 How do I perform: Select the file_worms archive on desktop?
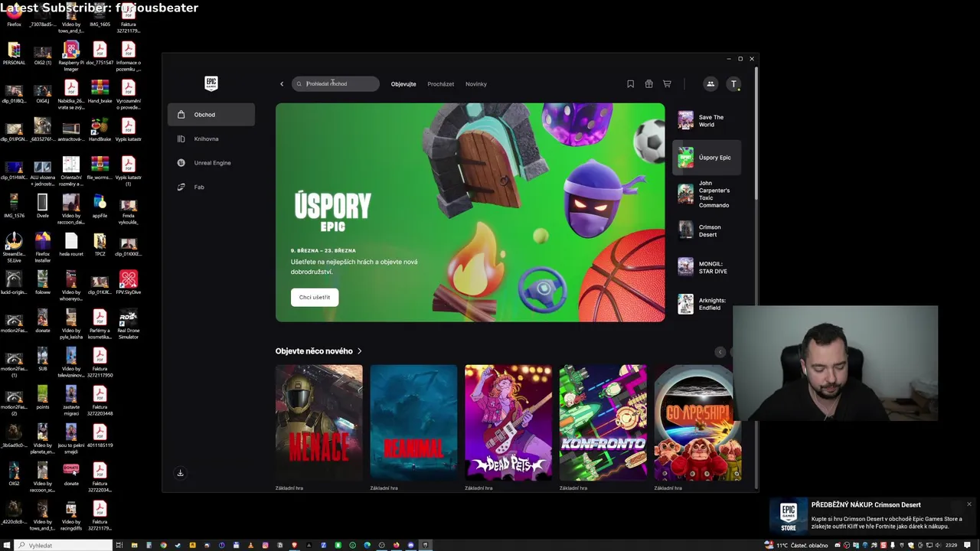(x=100, y=168)
